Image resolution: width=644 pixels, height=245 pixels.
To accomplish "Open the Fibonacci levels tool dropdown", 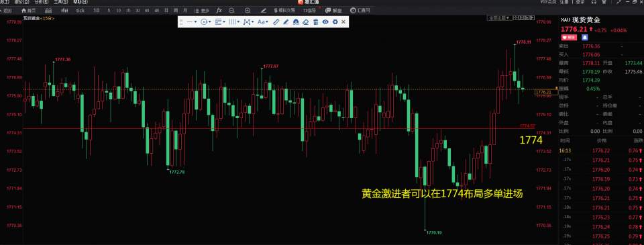I will (x=219, y=21).
